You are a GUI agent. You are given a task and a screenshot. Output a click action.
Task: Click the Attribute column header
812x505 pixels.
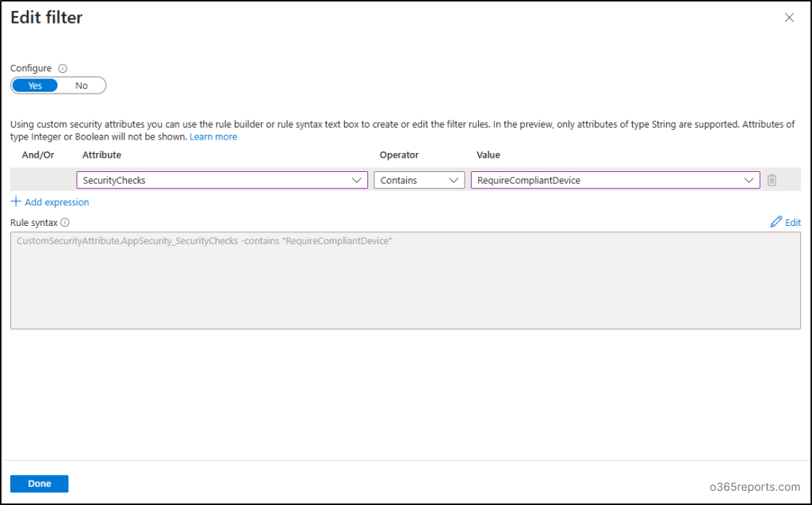tap(101, 155)
